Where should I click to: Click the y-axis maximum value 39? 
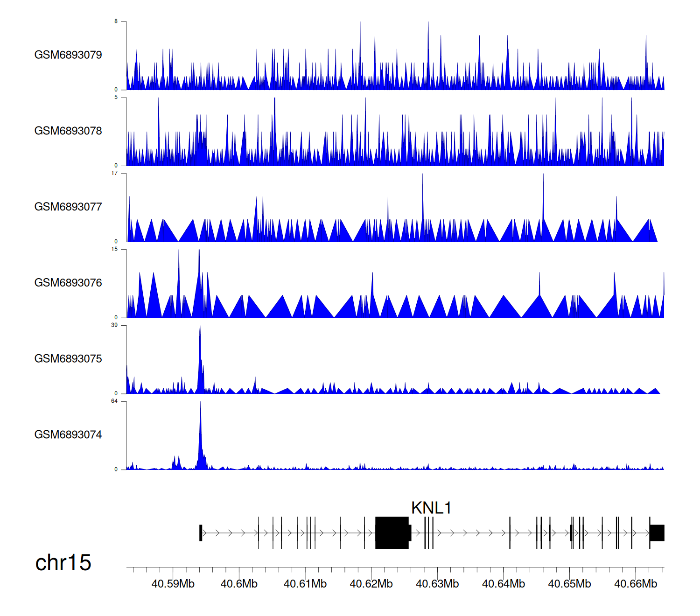pyautogui.click(x=114, y=325)
